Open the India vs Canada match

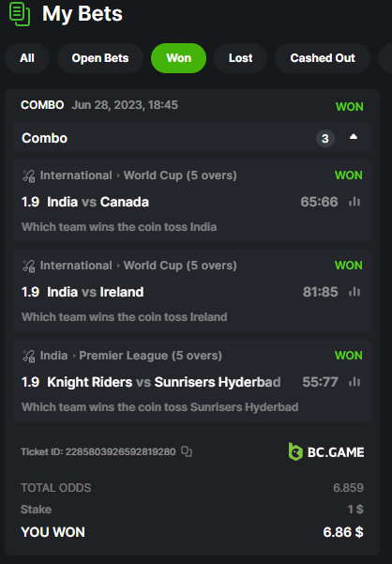[x=98, y=202]
